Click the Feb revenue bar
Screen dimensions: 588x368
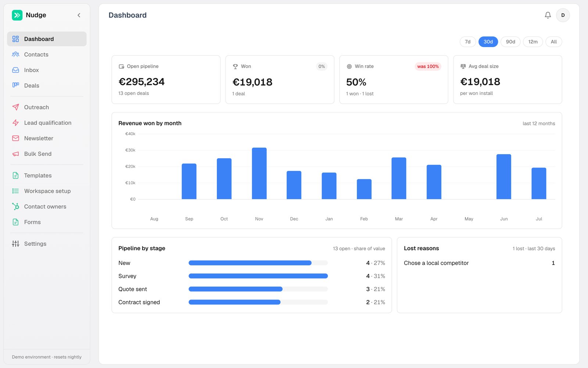[364, 189]
